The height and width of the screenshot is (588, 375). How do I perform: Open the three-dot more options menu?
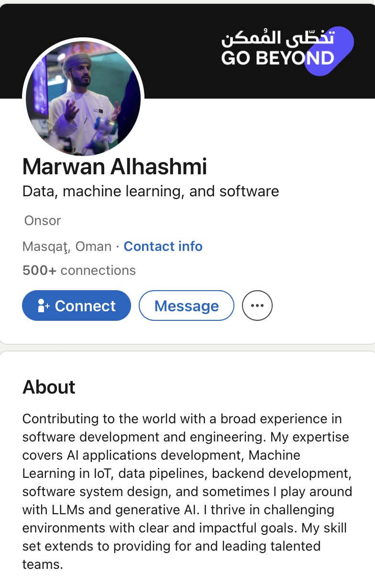coord(257,305)
